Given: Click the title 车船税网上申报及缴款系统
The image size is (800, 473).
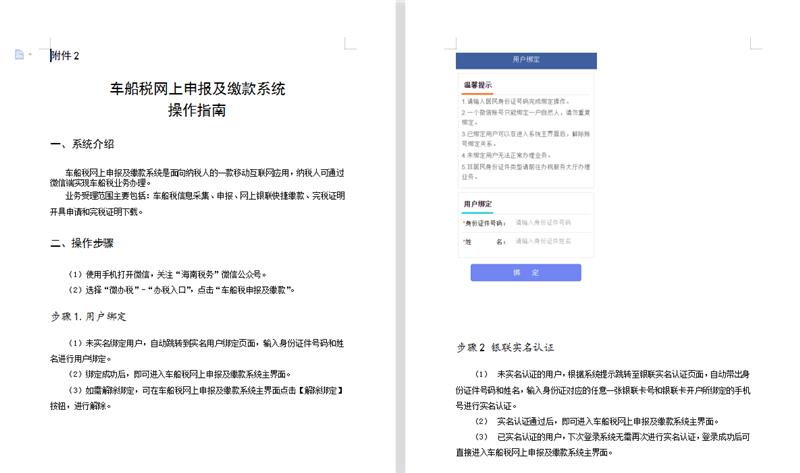Looking at the screenshot, I should 197,88.
